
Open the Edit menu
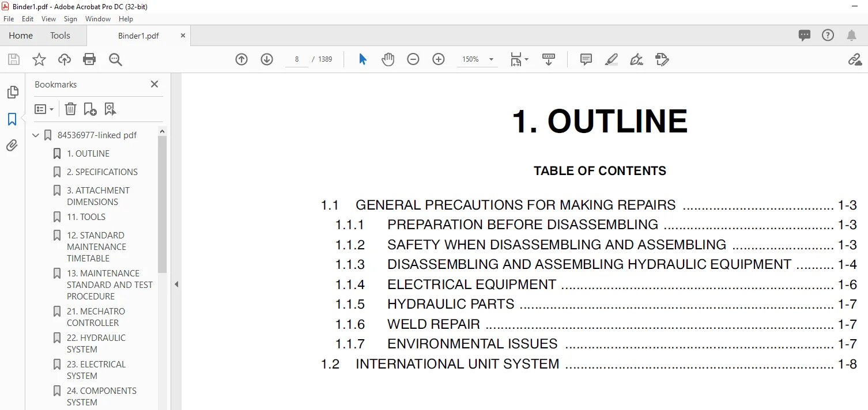click(28, 19)
